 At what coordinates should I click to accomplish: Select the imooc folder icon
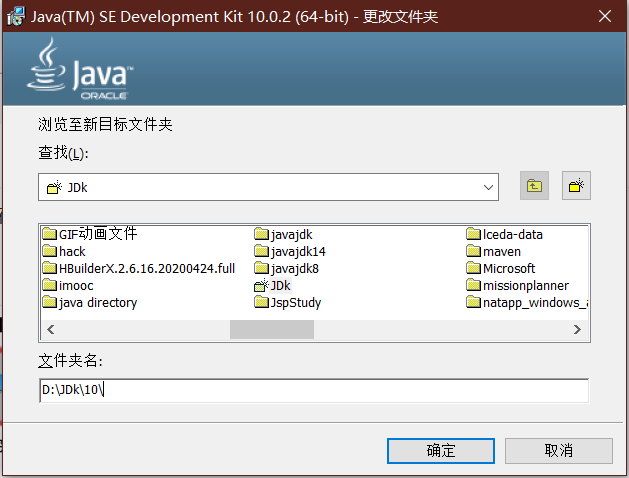pyautogui.click(x=50, y=285)
